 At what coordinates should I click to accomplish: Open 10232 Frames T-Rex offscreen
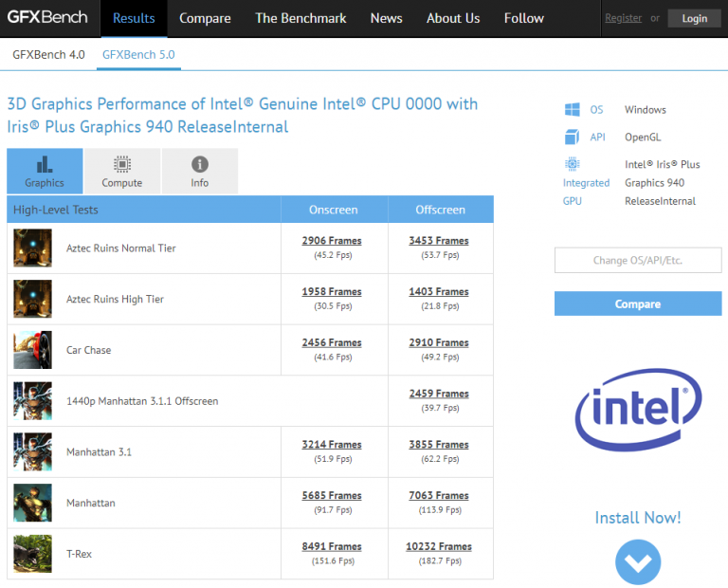click(x=439, y=546)
